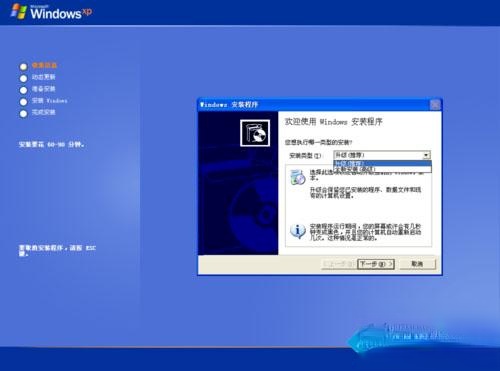The height and width of the screenshot is (371, 500).
Task: Click the setup disc and box icon
Action: (255, 133)
